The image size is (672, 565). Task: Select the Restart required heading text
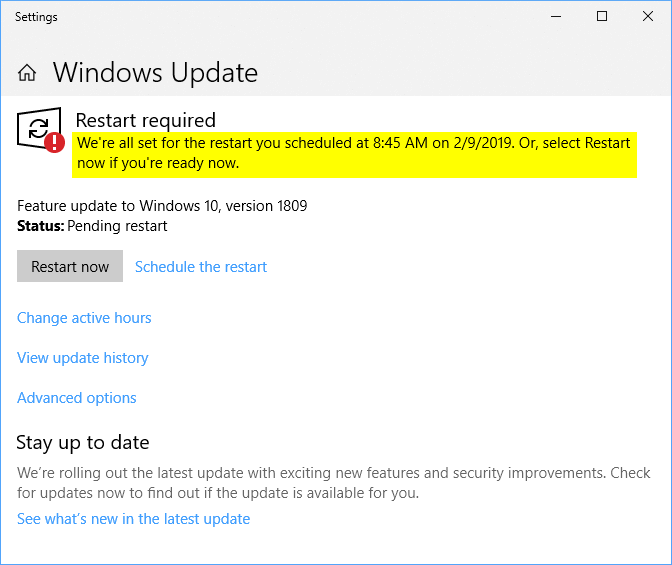tap(146, 120)
